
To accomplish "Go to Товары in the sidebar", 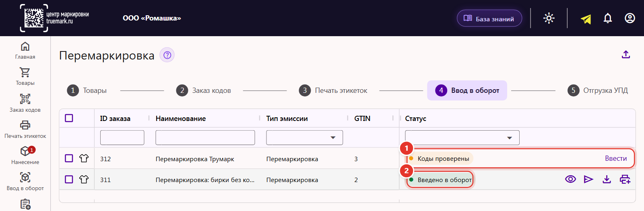I will click(25, 77).
